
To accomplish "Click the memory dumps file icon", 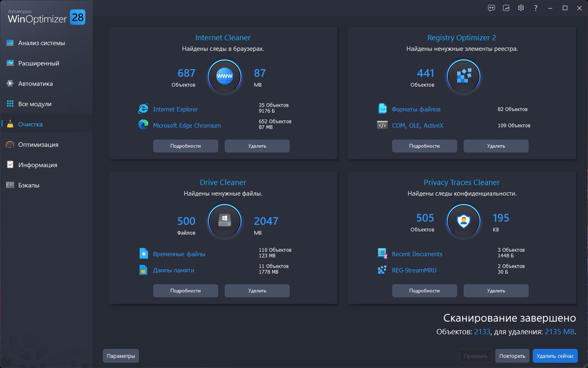I will coord(143,270).
